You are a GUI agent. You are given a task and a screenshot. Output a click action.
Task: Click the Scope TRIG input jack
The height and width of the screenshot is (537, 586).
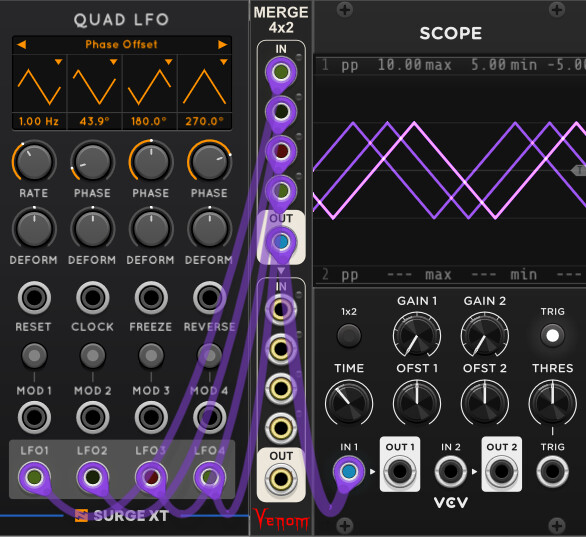click(553, 471)
